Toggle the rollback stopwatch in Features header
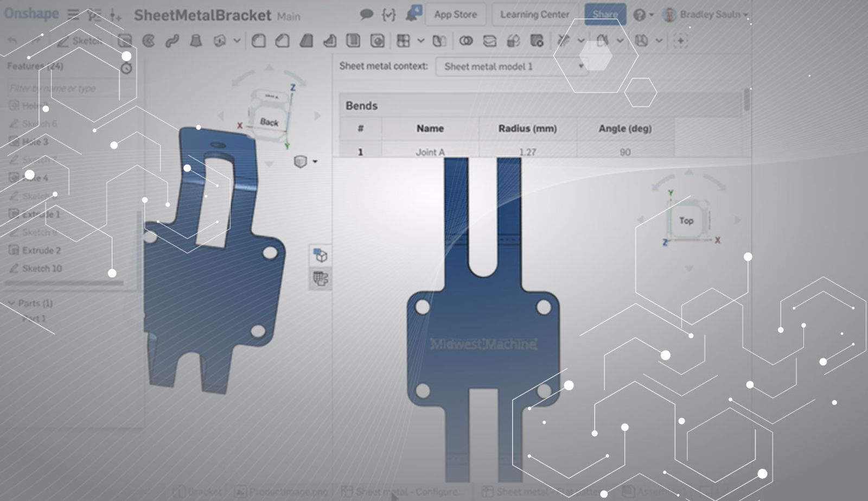 click(x=126, y=68)
